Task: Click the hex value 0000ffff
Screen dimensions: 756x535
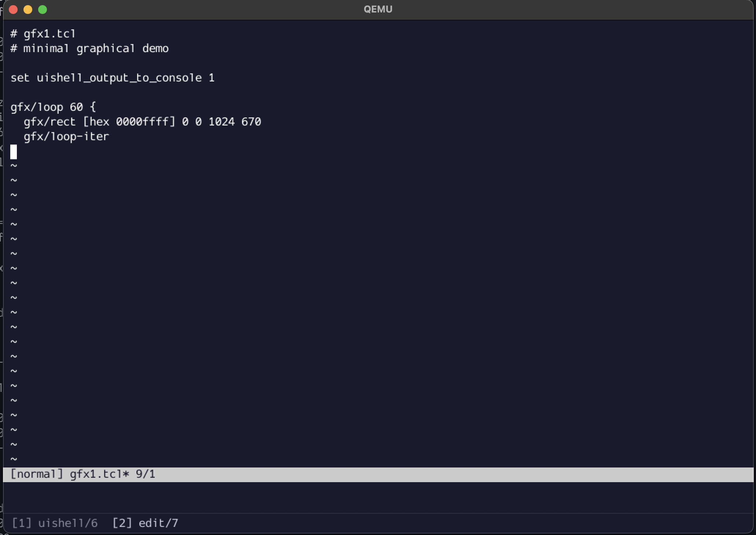Action: [142, 122]
